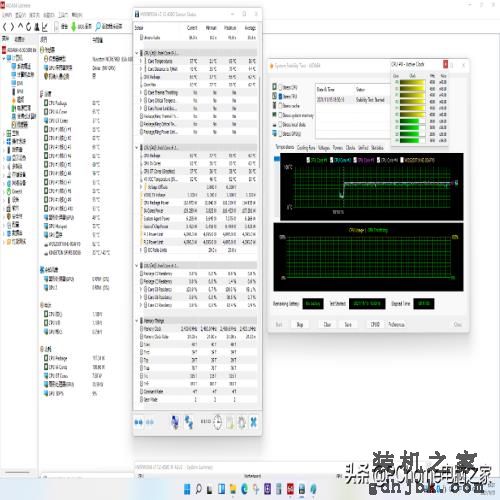Enable the Stress local disks checkbox
Viewport: 500px width, 500px height.
pos(281,124)
